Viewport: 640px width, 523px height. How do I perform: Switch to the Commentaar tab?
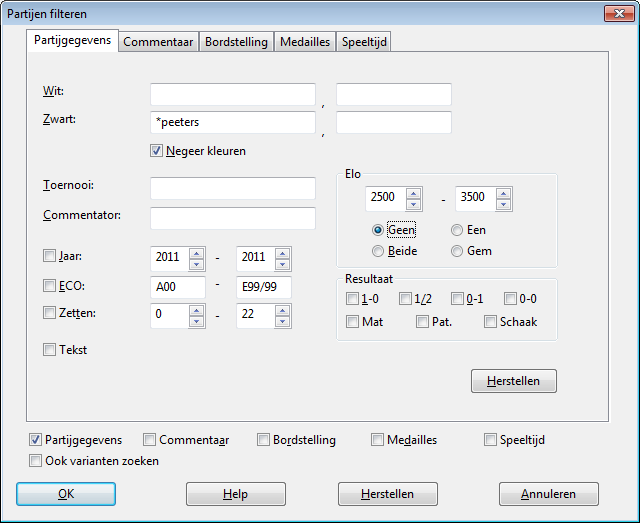159,42
